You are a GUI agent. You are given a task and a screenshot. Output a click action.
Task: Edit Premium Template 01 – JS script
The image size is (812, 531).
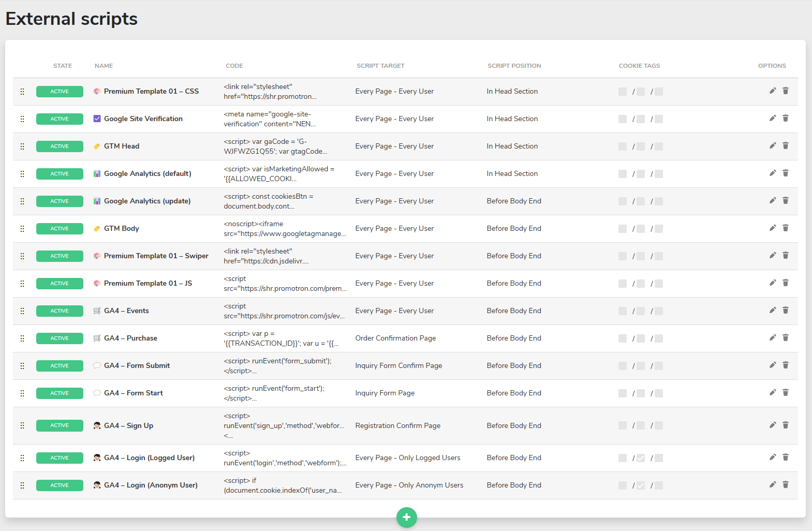point(773,283)
